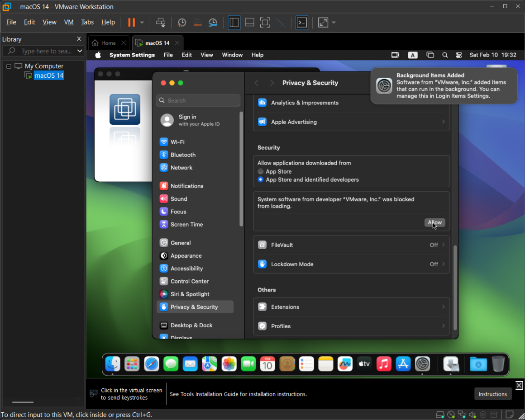Open the Profiles row
Image resolution: width=525 pixels, height=420 pixels.
[351, 326]
